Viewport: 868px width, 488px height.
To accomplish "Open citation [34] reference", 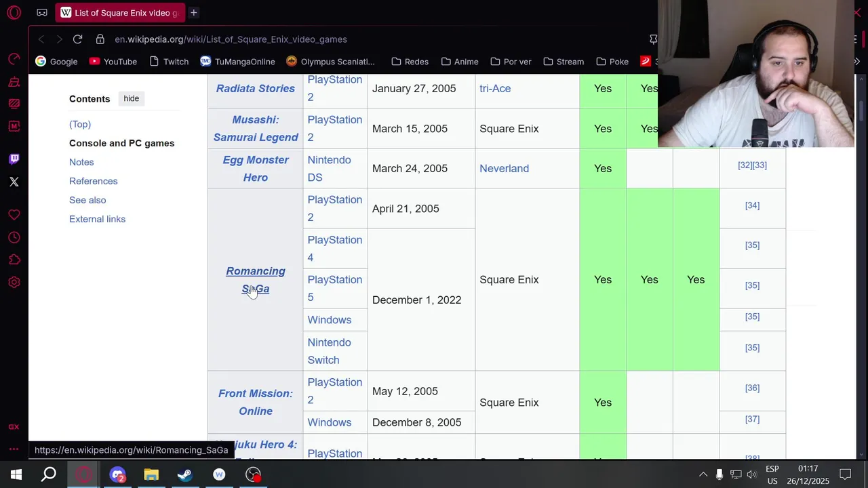I will tap(752, 205).
